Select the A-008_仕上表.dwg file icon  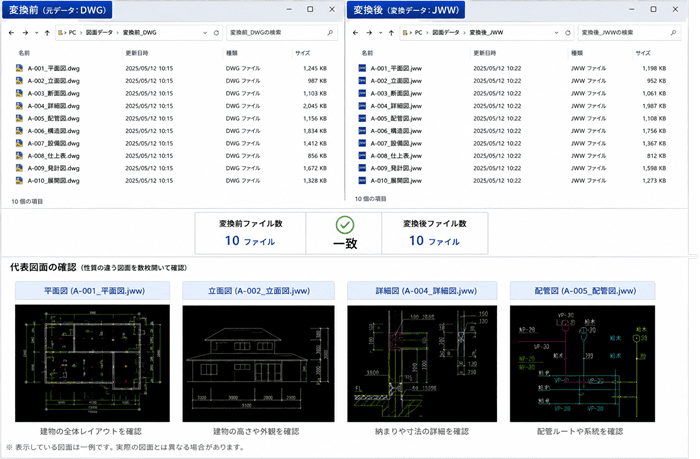click(19, 156)
